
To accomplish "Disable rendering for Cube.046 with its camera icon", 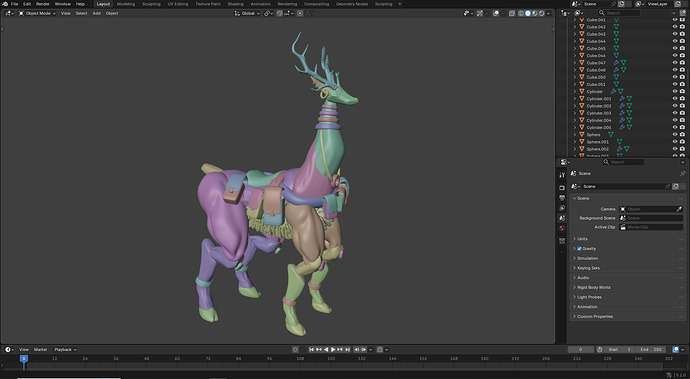I will point(683,55).
